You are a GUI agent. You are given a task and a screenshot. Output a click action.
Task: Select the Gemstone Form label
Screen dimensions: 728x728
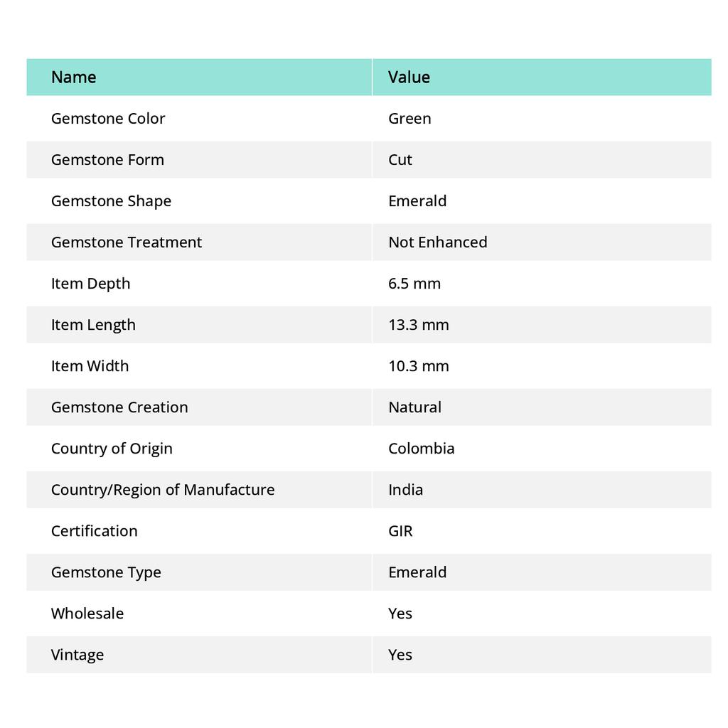point(107,160)
